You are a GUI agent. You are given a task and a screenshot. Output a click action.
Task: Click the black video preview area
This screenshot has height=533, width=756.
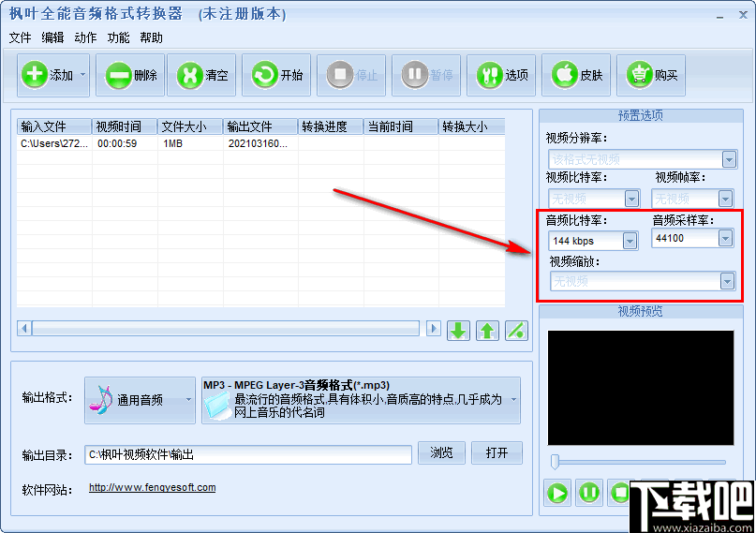[641, 388]
